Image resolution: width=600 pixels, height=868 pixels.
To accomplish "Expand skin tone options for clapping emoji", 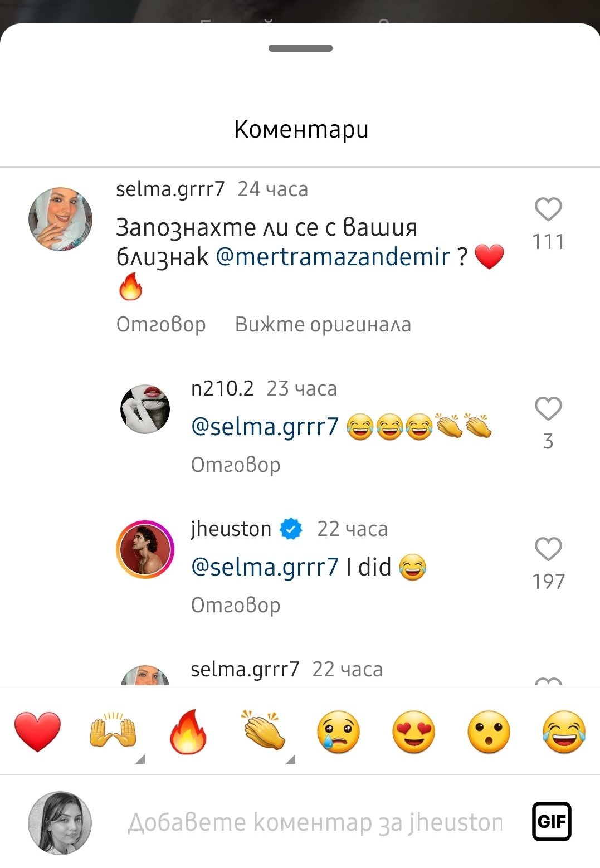I will pos(290,759).
